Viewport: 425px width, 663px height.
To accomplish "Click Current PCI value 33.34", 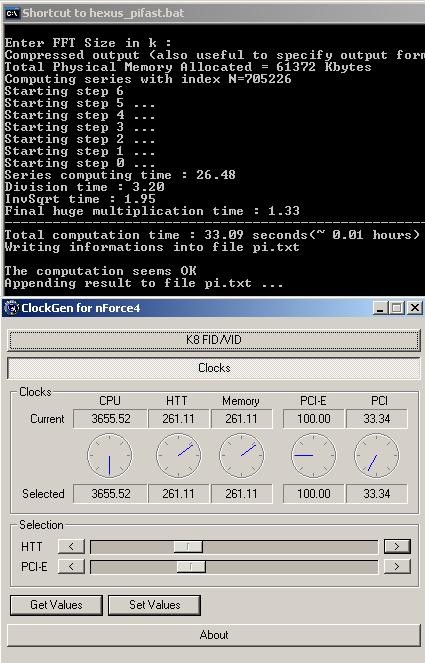I will point(377,419).
